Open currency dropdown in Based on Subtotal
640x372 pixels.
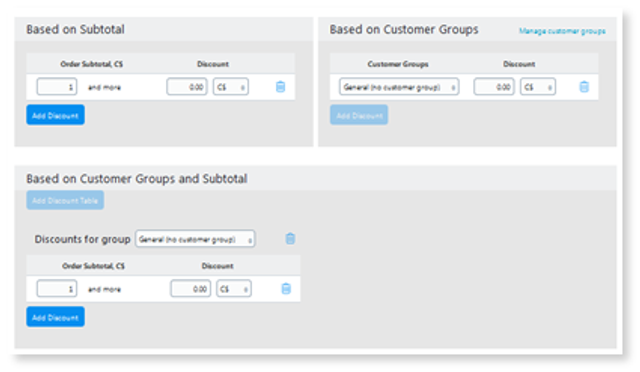(x=231, y=87)
